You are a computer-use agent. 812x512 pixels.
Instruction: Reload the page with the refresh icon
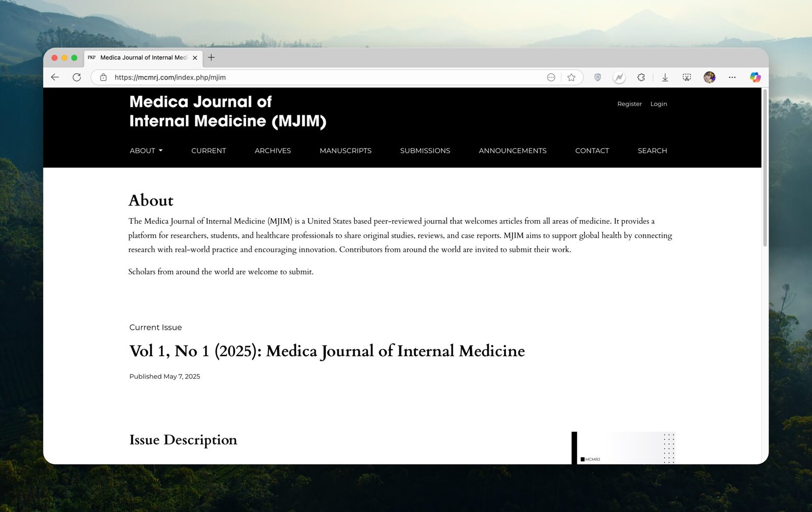[x=77, y=77]
